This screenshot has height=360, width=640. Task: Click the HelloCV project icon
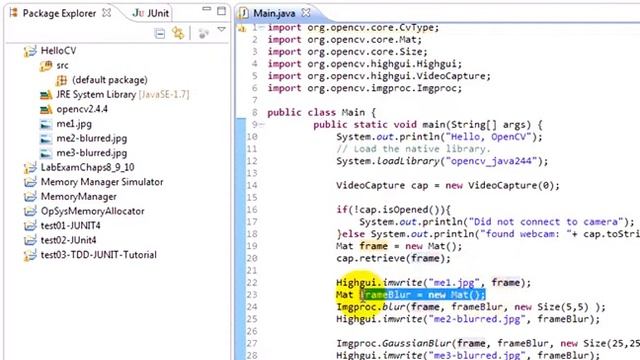coord(30,51)
